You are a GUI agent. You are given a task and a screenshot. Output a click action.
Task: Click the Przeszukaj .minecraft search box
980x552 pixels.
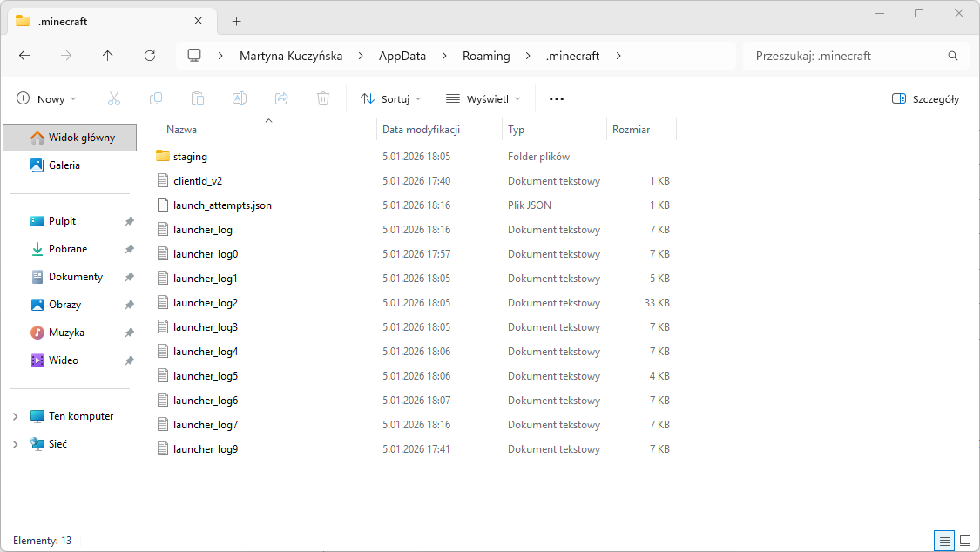[x=845, y=56]
